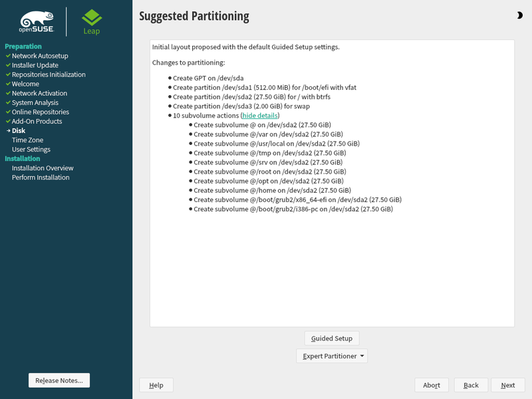The width and height of the screenshot is (532, 399).
Task: Select the Time Zone step in sidebar
Action: [x=27, y=140]
